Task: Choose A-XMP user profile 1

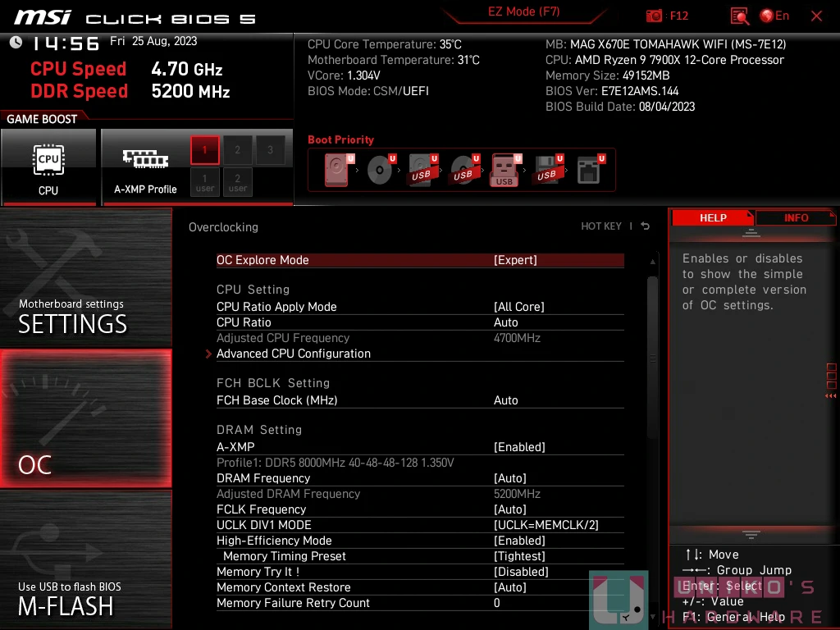Action: point(204,182)
